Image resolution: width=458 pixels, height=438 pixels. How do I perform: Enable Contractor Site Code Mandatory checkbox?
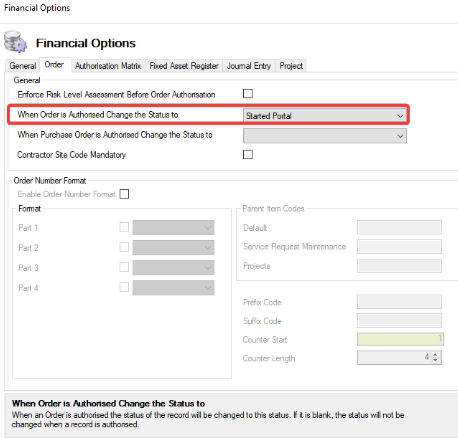click(248, 154)
